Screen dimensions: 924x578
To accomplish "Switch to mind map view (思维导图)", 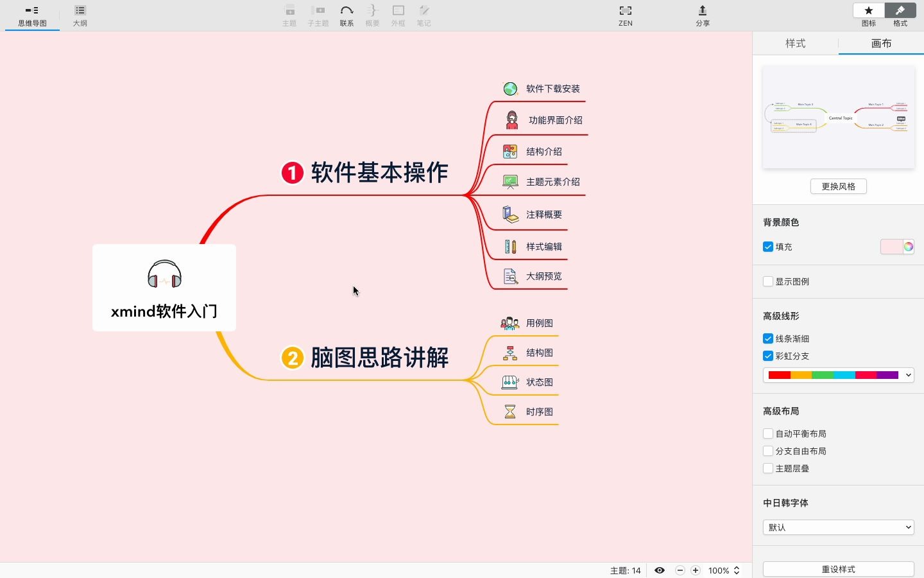I will [x=32, y=15].
